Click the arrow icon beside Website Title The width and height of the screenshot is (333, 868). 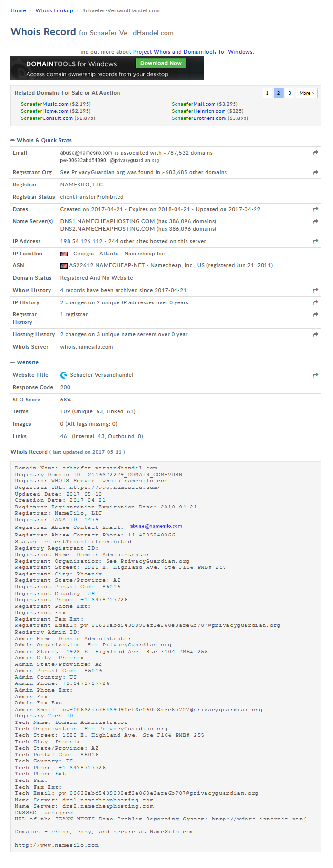tap(315, 375)
